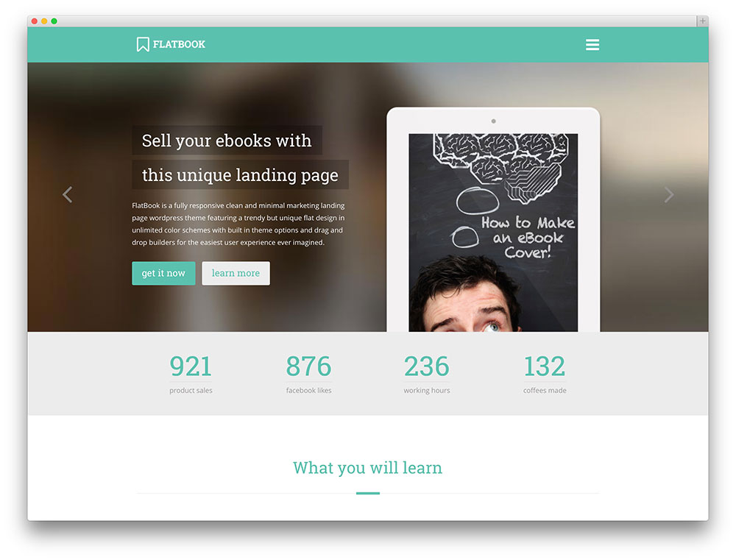Click the teal divider under the heading
Viewport: 736px width, 560px height.
[367, 493]
